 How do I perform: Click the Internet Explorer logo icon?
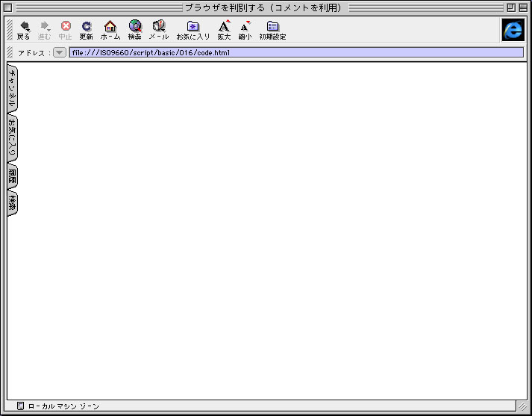pyautogui.click(x=513, y=30)
